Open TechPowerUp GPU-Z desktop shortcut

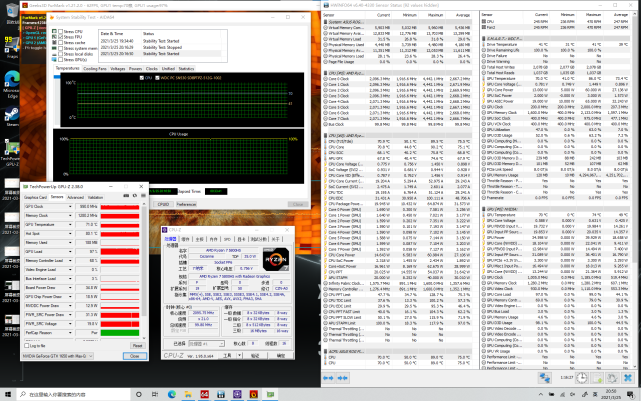[11, 150]
